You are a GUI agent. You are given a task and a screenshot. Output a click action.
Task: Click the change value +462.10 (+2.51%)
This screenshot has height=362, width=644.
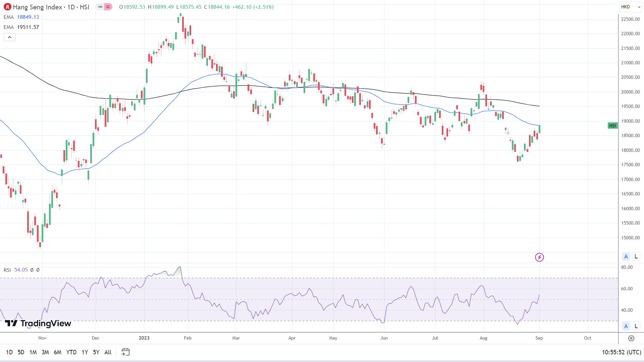click(253, 7)
